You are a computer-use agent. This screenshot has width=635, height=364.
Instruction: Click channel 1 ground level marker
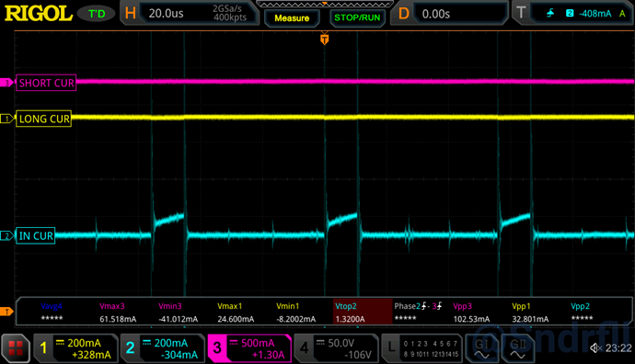[x=6, y=119]
